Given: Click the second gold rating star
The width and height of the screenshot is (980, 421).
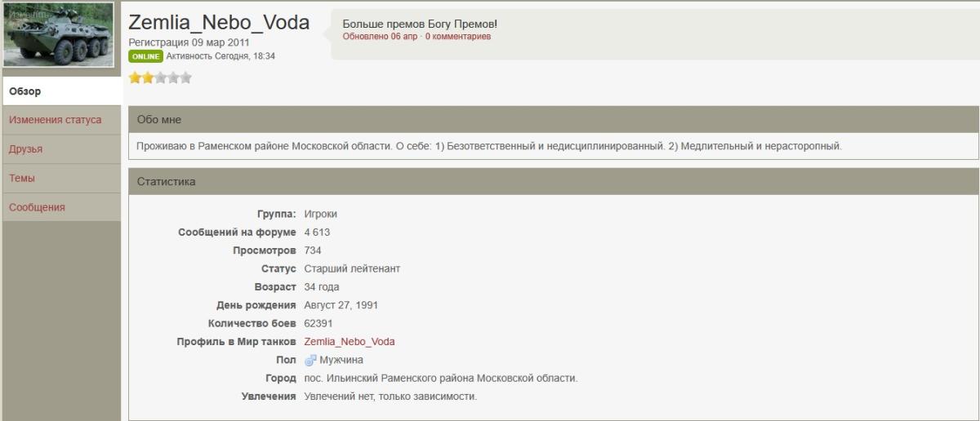Looking at the screenshot, I should 147,78.
